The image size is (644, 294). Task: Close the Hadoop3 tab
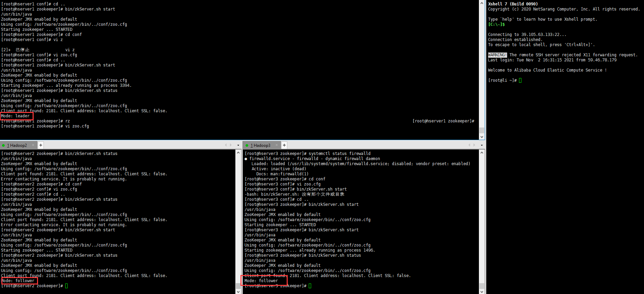click(x=277, y=145)
